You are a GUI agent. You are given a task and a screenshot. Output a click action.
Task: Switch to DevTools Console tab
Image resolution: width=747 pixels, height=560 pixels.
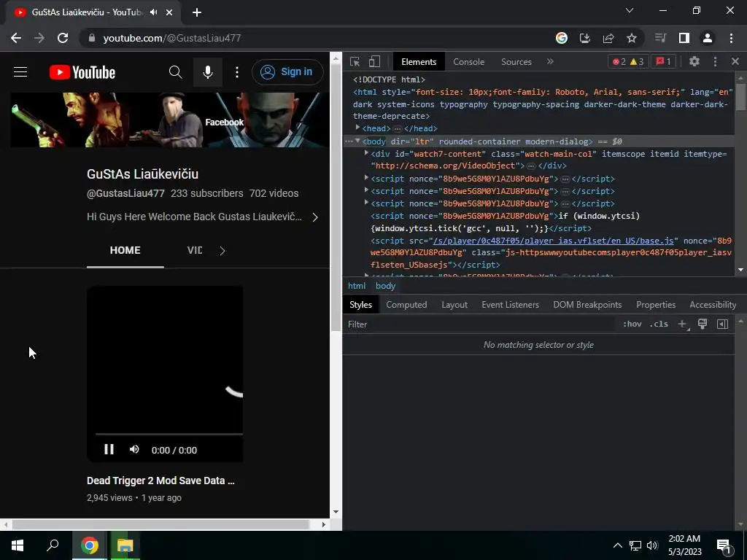[x=469, y=62]
